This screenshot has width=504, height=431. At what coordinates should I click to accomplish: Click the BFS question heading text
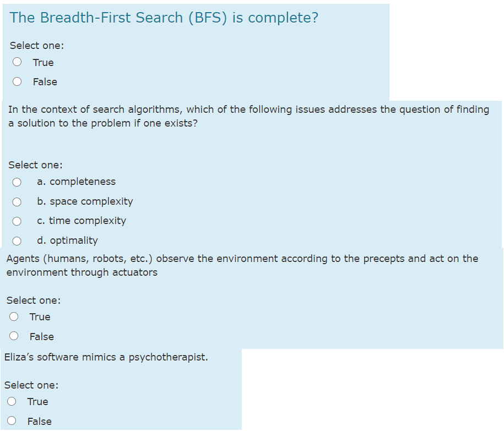(x=163, y=18)
